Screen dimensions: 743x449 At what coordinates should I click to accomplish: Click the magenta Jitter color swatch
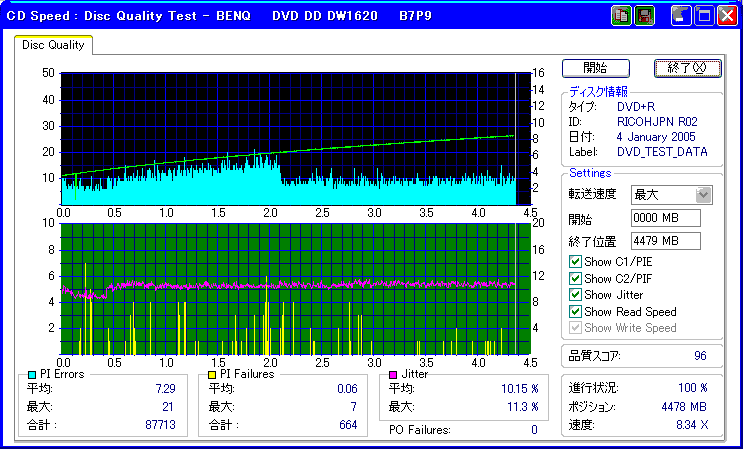(393, 375)
